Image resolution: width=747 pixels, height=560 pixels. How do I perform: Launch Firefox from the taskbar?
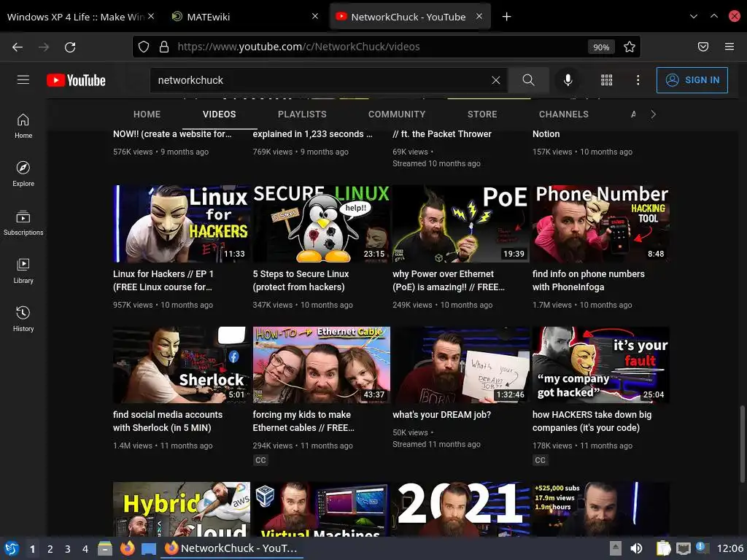point(127,548)
